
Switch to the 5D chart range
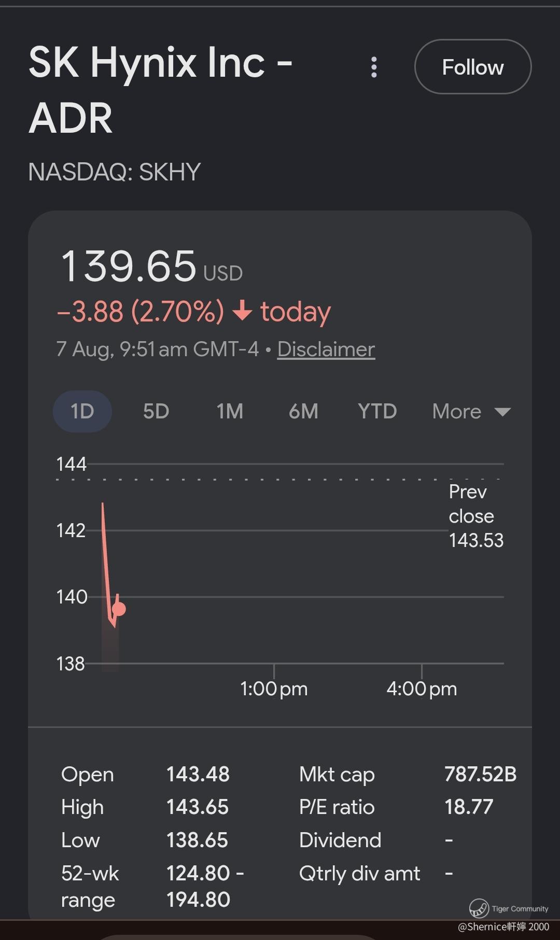click(156, 411)
